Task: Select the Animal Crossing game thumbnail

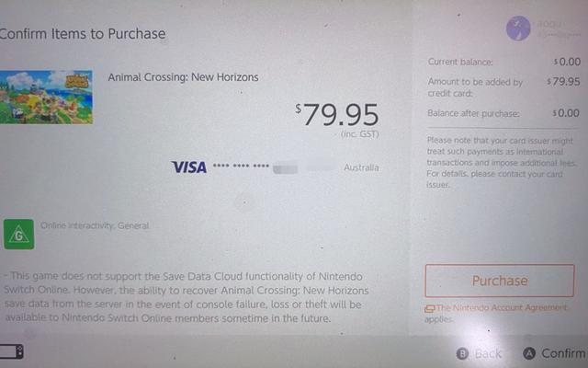Action: click(x=45, y=97)
